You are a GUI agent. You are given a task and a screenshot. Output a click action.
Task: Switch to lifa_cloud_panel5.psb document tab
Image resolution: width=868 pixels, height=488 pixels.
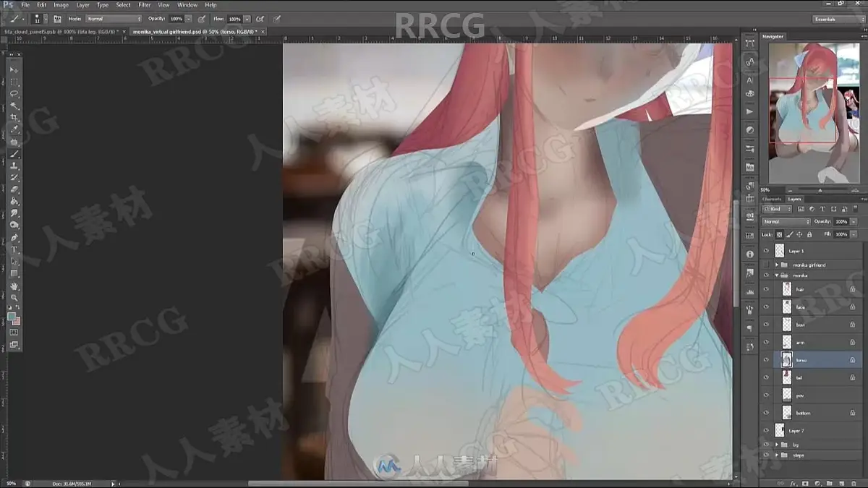[x=64, y=32]
